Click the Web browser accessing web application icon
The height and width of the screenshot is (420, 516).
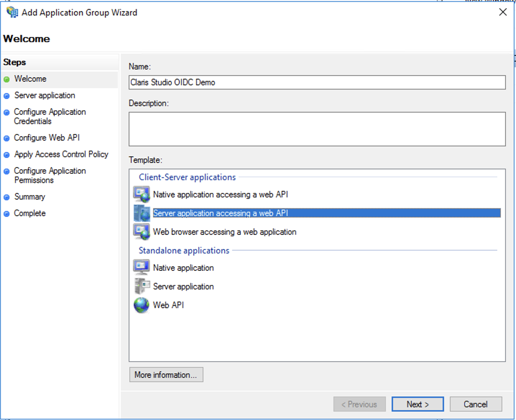(x=142, y=232)
